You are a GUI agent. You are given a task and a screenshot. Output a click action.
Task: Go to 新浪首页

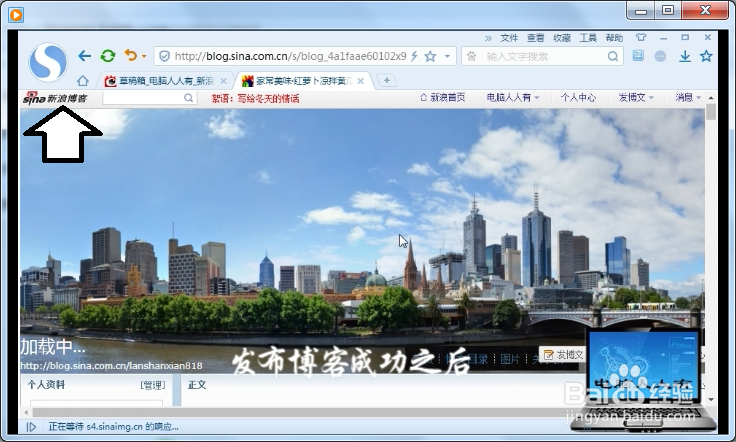(443, 98)
